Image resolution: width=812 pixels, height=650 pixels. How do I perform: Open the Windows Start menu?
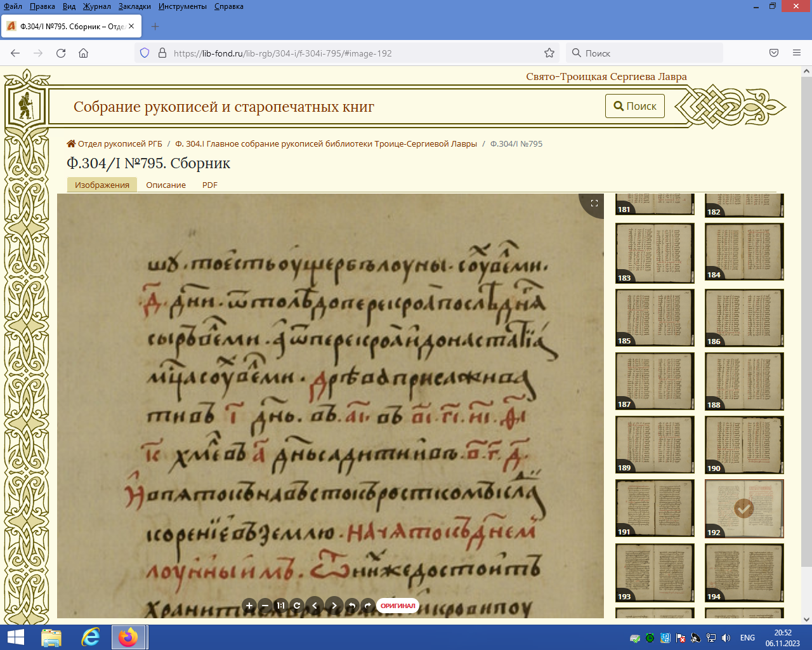[15, 637]
